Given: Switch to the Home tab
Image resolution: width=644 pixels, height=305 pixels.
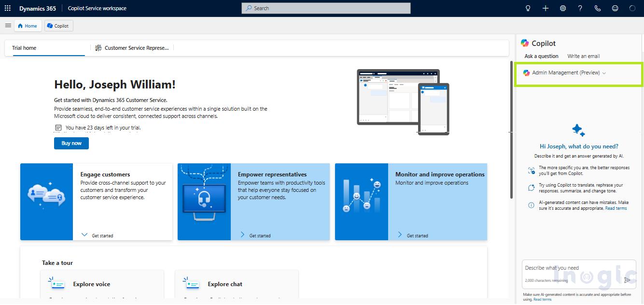Looking at the screenshot, I should point(28,26).
